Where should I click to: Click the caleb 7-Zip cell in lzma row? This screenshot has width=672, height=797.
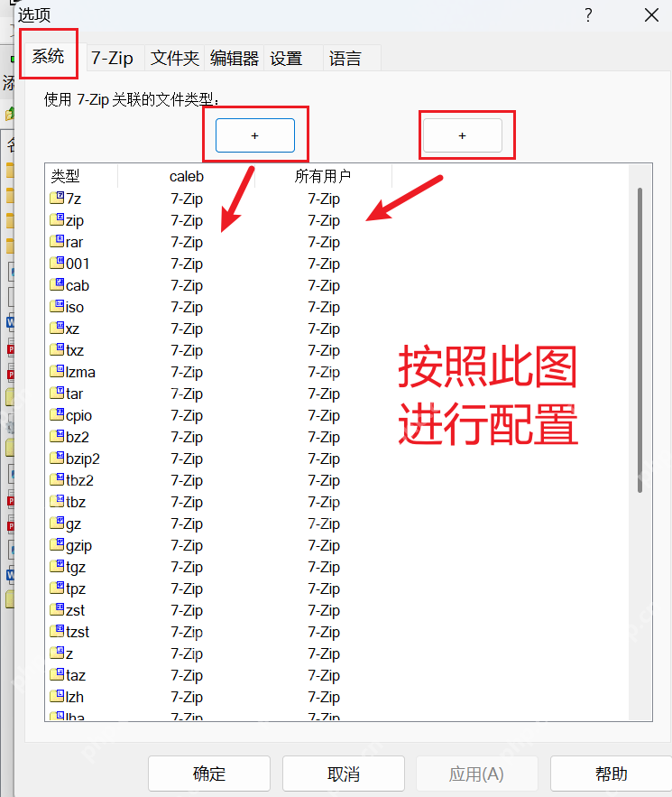point(187,372)
